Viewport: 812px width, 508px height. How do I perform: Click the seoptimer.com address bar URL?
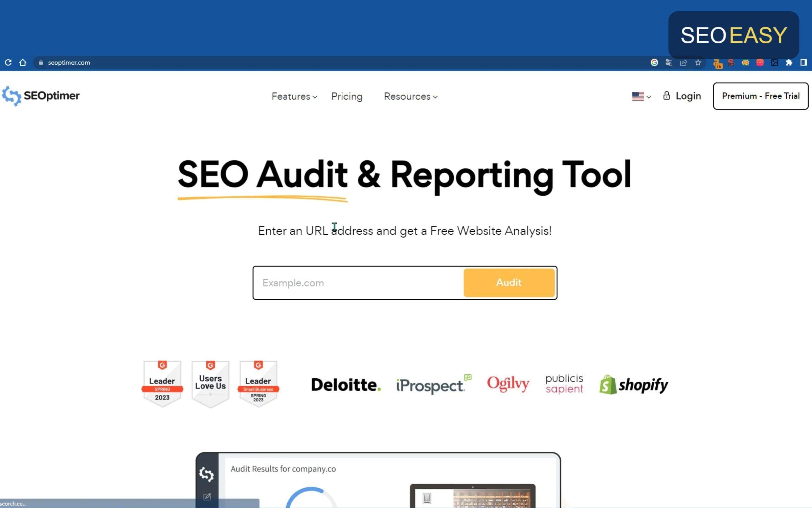pyautogui.click(x=69, y=62)
